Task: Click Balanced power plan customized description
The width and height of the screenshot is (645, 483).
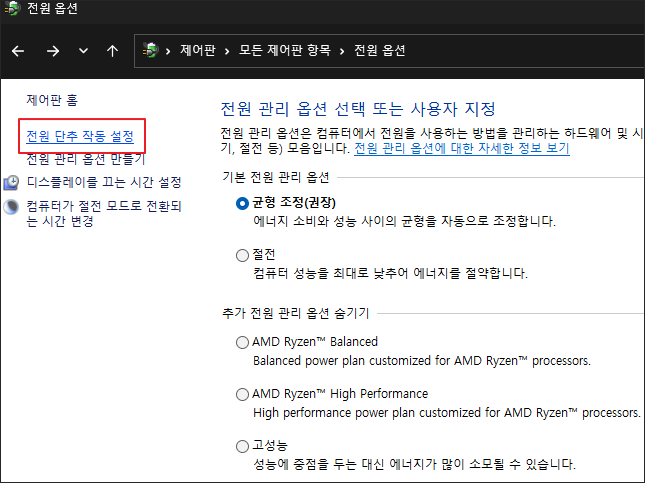Action: point(422,360)
